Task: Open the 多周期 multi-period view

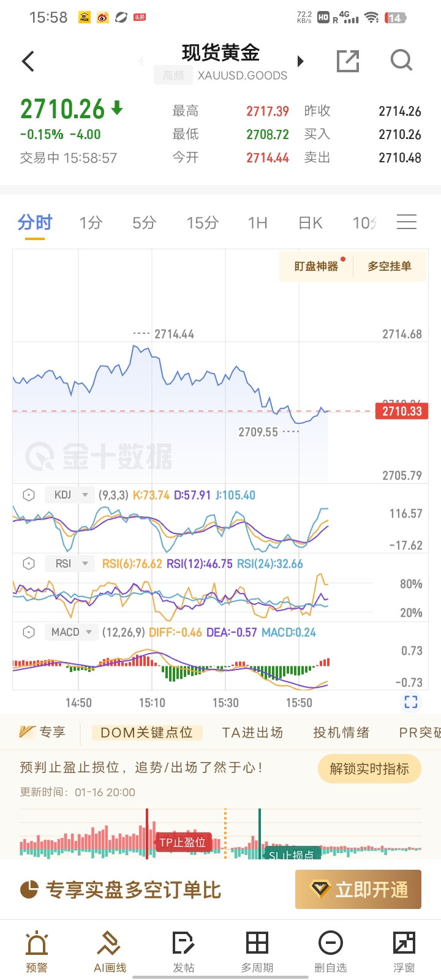Action: (x=257, y=951)
